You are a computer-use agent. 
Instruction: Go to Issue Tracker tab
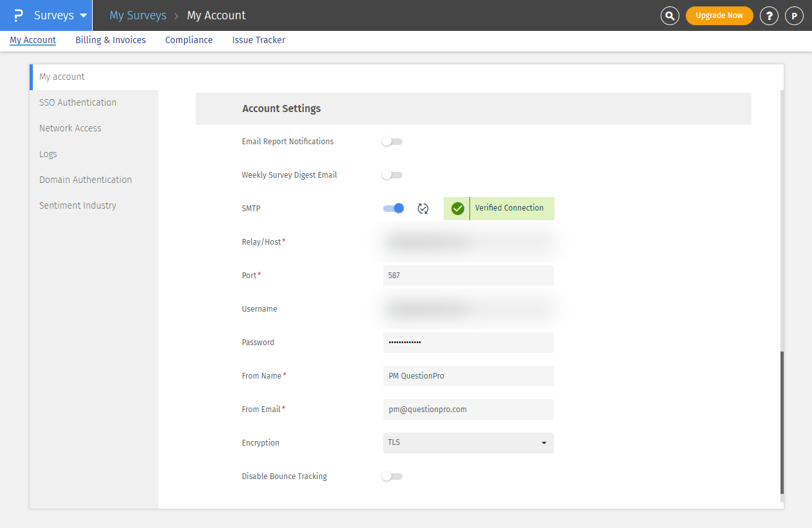pos(259,40)
